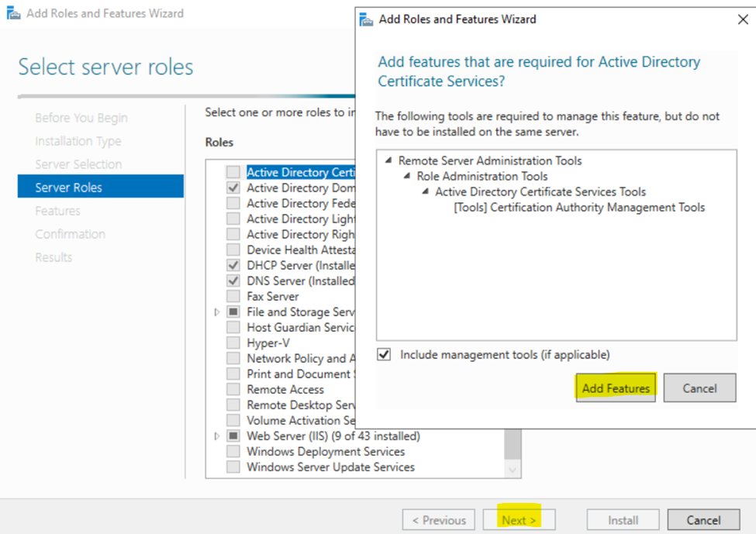
Task: Expand the Web Server (IIS) node
Action: [x=216, y=436]
